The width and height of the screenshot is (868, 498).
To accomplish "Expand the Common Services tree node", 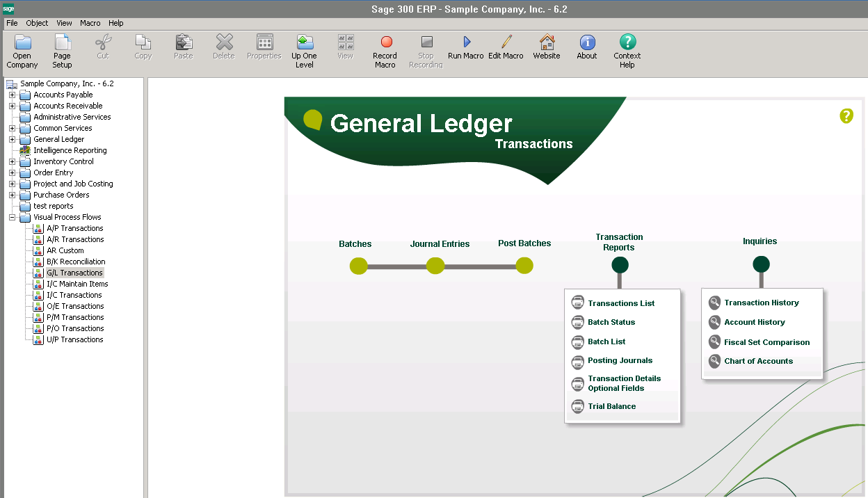I will click(x=12, y=128).
